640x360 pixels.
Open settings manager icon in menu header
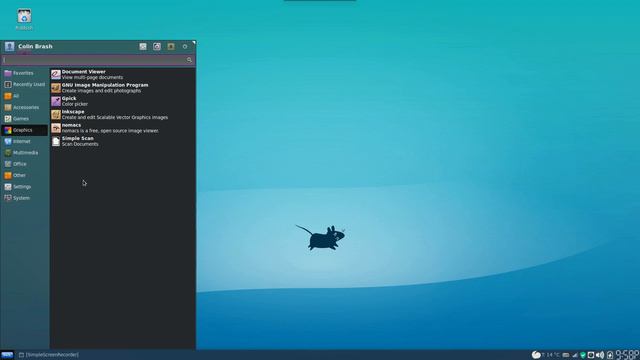[x=143, y=47]
